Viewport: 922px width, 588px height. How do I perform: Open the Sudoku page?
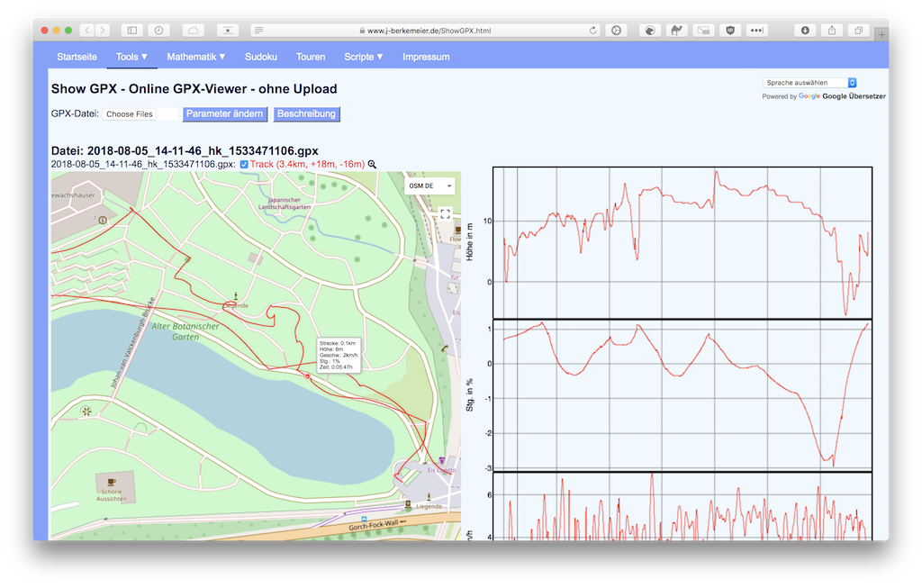tap(261, 57)
